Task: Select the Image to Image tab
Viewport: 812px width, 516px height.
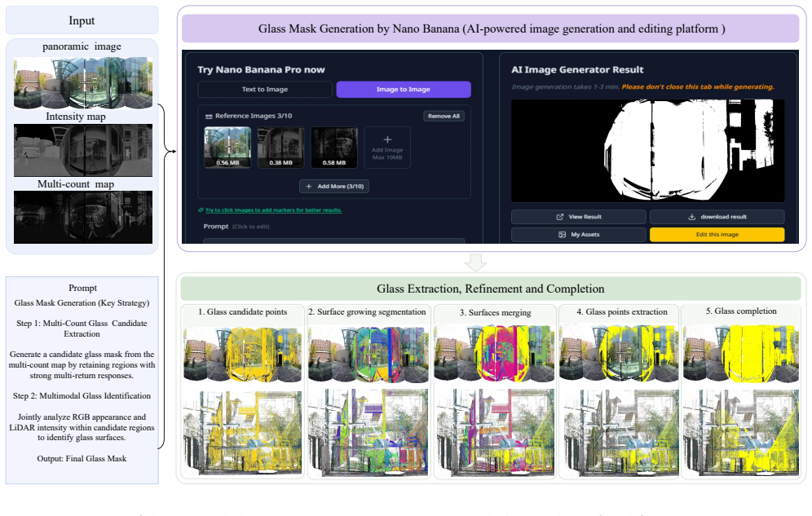Action: [404, 89]
